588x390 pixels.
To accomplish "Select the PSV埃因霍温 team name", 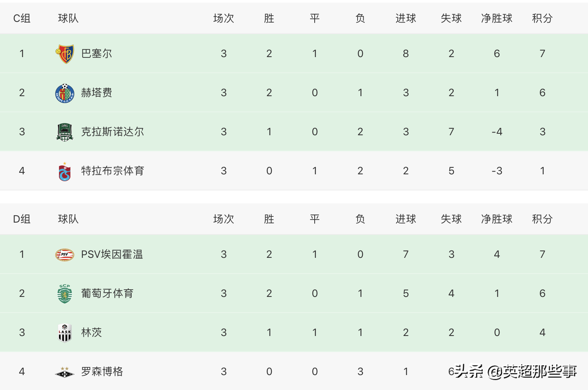I will pos(112,254).
